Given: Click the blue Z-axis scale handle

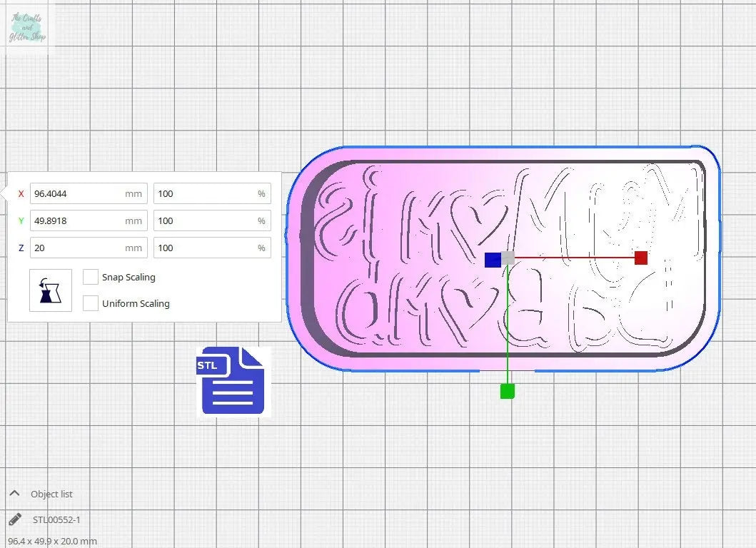Looking at the screenshot, I should (x=492, y=260).
